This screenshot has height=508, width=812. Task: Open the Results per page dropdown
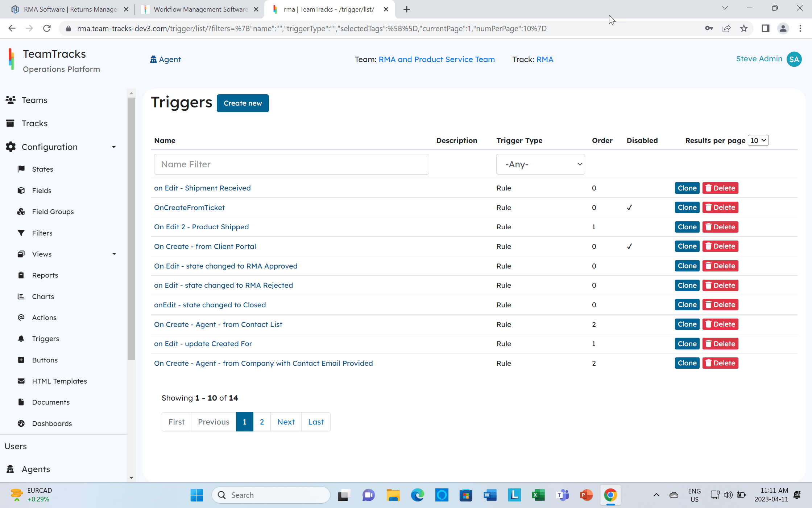pos(758,140)
